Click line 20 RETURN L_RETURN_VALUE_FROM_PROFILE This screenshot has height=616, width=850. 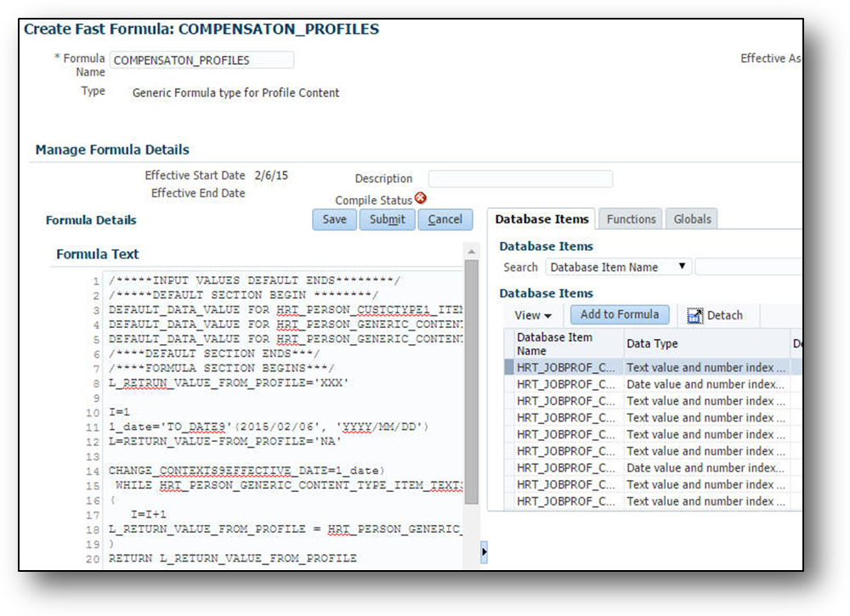point(233,558)
